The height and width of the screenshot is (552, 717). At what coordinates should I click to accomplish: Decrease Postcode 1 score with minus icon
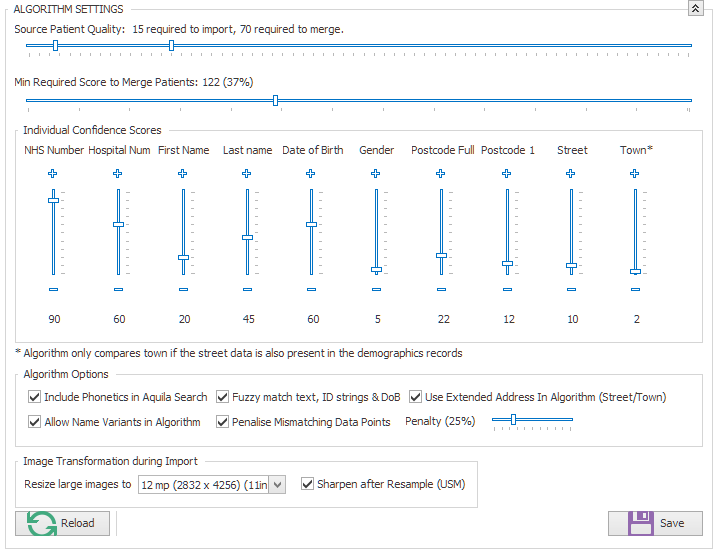click(507, 289)
